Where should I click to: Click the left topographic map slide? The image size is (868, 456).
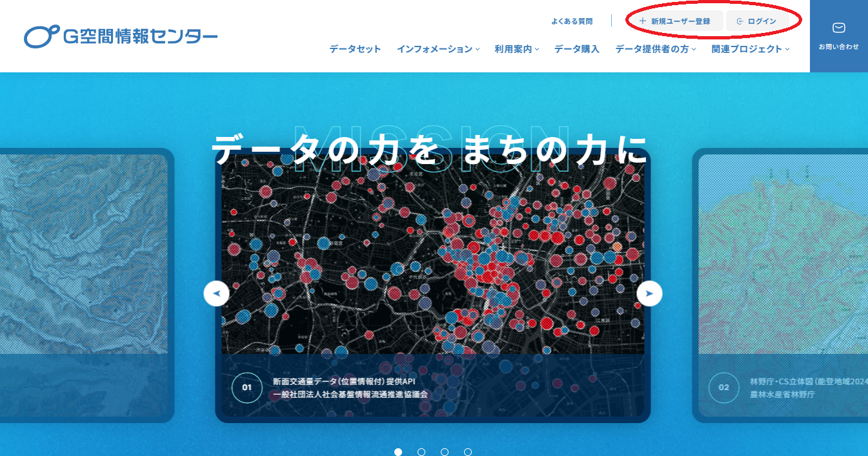pyautogui.click(x=87, y=285)
